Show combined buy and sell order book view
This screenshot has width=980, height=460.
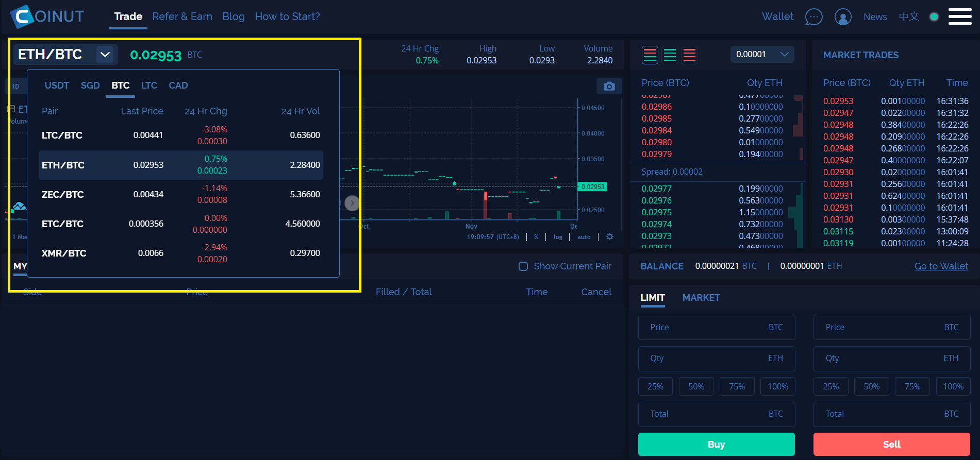[x=650, y=55]
